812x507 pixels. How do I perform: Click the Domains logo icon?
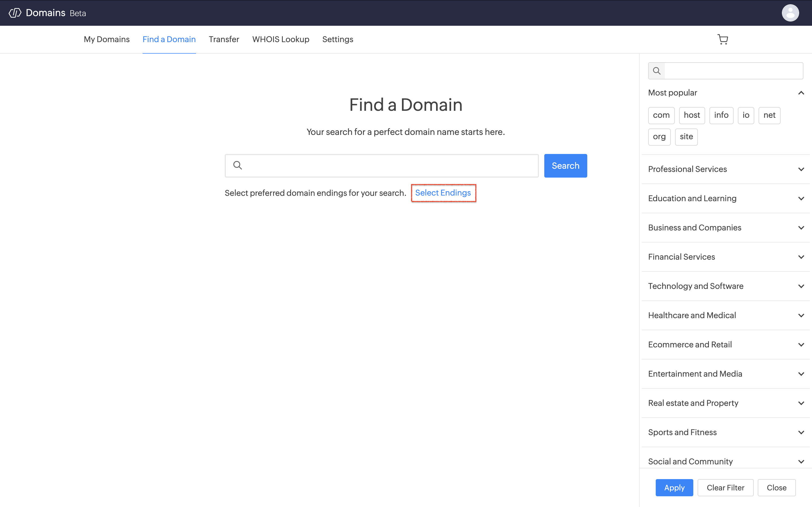15,13
